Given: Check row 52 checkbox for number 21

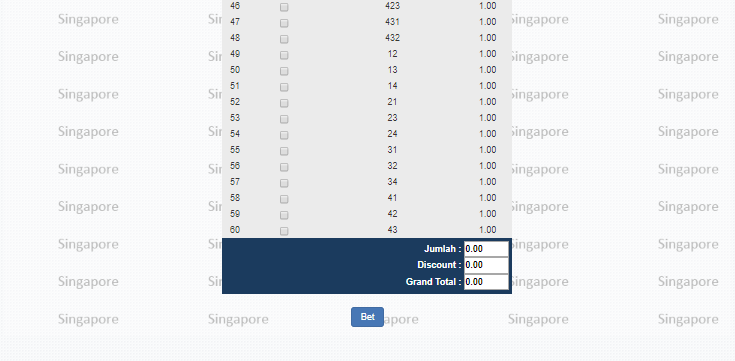Looking at the screenshot, I should (284, 103).
